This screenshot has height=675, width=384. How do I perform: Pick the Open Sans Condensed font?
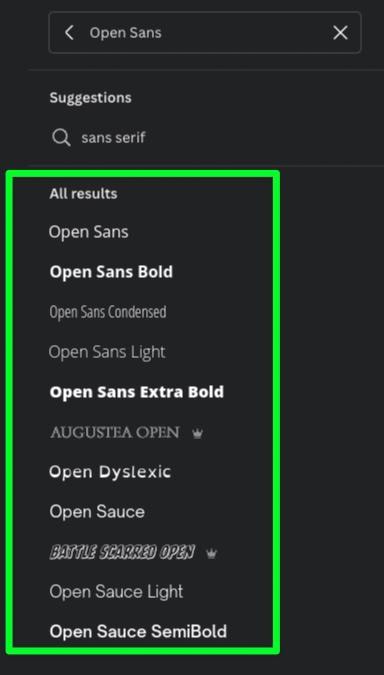click(x=108, y=312)
